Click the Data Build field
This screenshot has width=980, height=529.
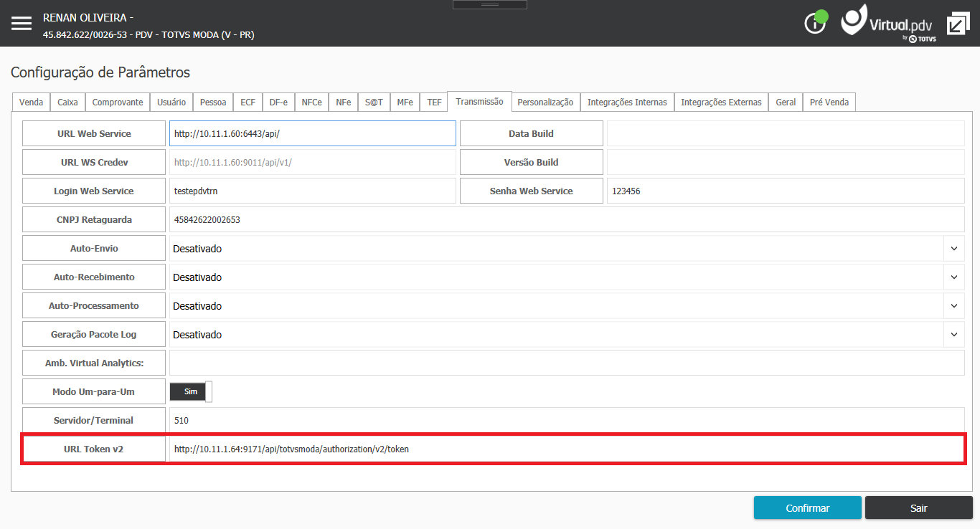point(786,133)
